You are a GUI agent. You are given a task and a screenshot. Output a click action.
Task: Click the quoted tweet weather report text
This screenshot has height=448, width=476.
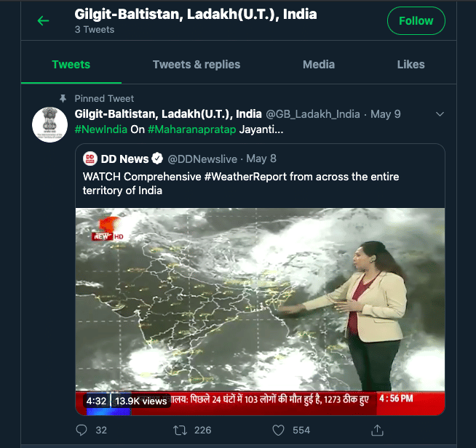coord(240,183)
